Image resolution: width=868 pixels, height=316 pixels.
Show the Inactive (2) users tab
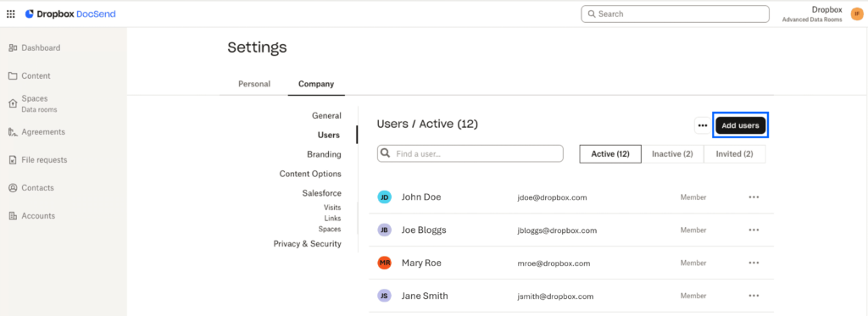point(672,154)
